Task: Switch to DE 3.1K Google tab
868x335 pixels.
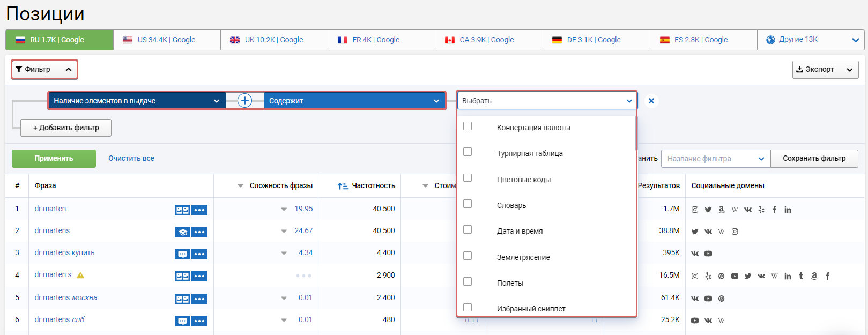Action: (596, 40)
